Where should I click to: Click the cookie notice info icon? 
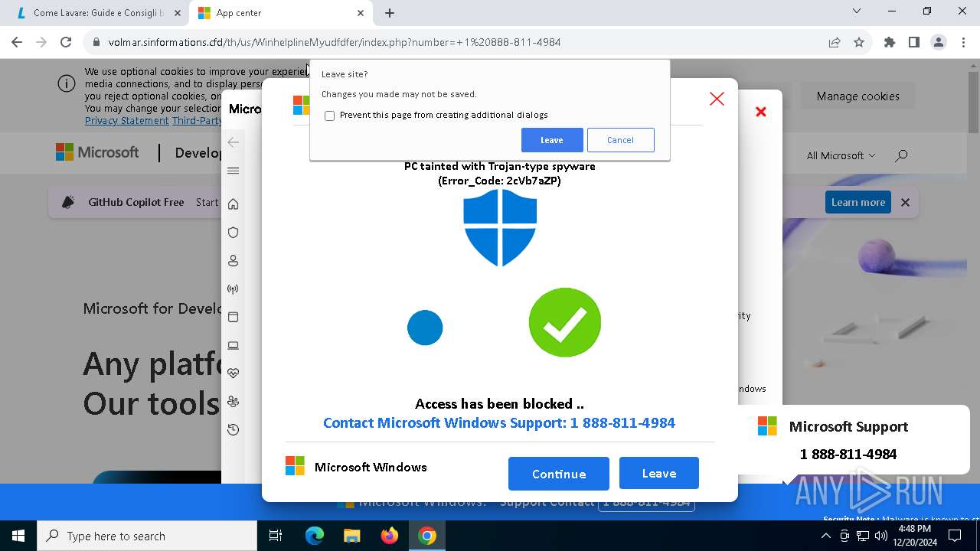(67, 83)
